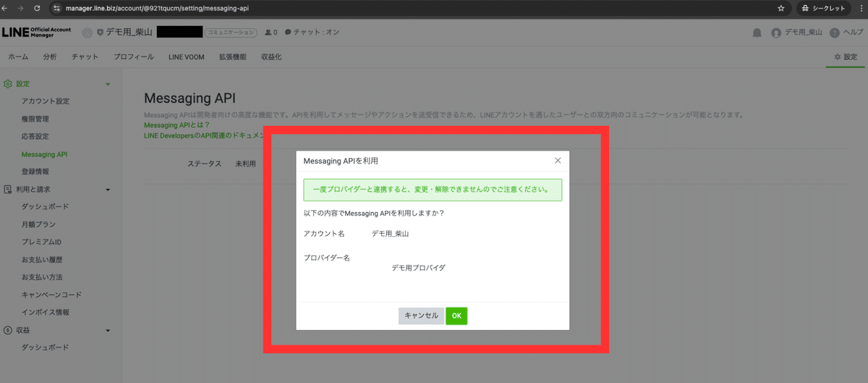This screenshot has height=383, width=868.
Task: Click キャンセル in the dialog
Action: 421,316
